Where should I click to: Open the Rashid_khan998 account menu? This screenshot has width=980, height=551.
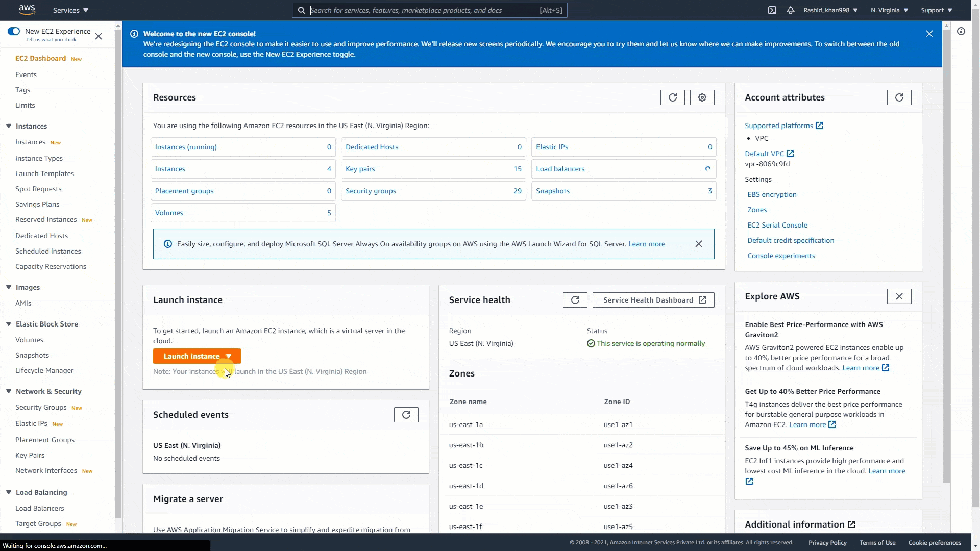(x=830, y=10)
